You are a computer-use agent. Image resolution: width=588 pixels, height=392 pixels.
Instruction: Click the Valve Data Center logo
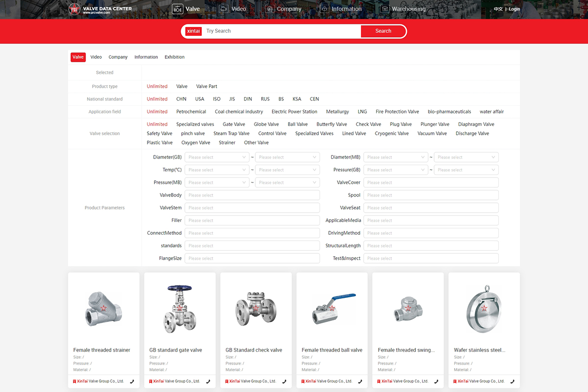tap(100, 9)
